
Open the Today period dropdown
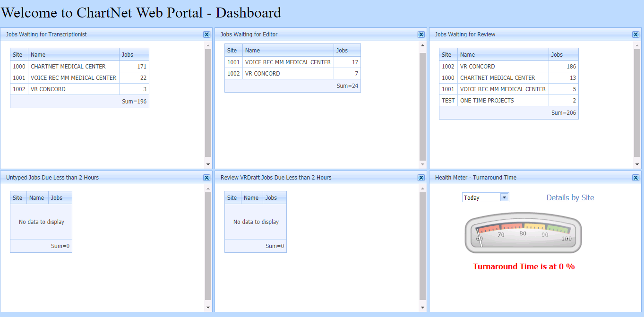pos(504,197)
